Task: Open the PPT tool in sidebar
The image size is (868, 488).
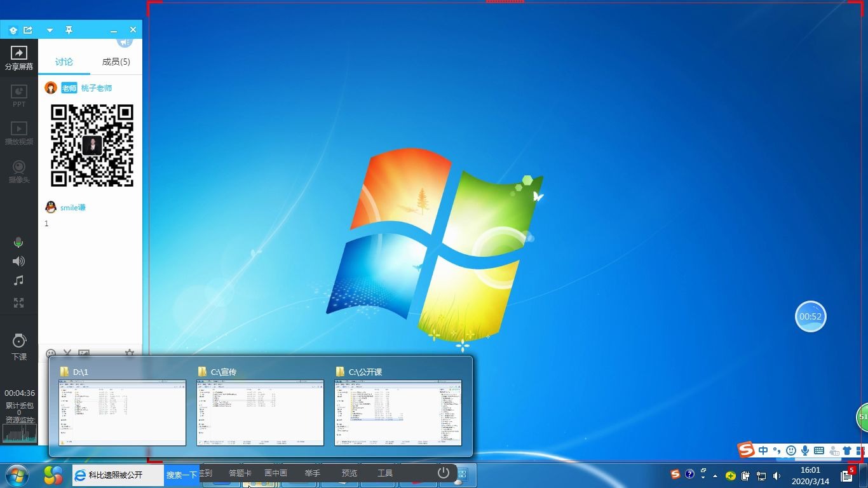Action: tap(19, 96)
